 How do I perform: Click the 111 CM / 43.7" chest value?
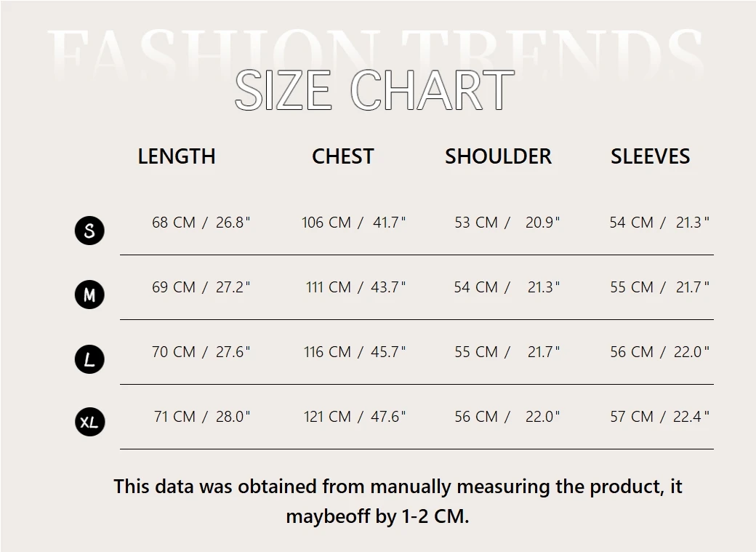coord(355,287)
